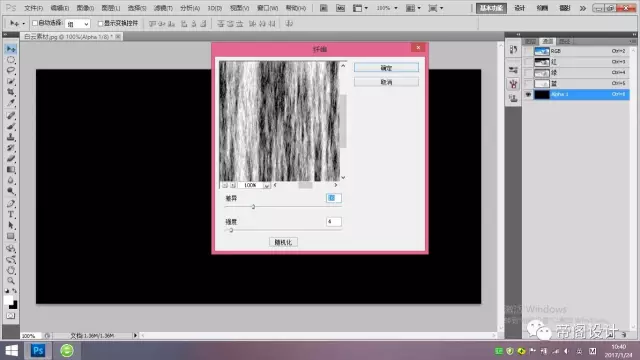Launch Bridge from the top bar
Image resolution: width=640 pixels, height=360 pixels.
[x=324, y=8]
